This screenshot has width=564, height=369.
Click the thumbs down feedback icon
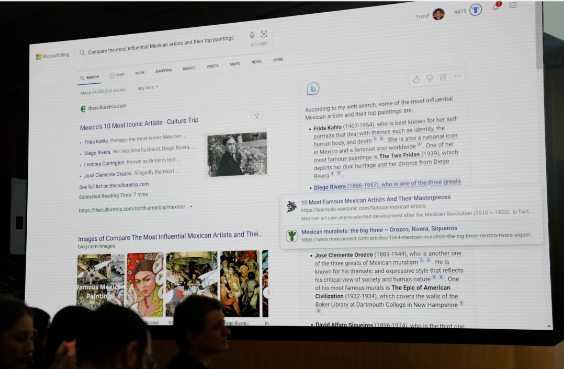click(x=429, y=78)
